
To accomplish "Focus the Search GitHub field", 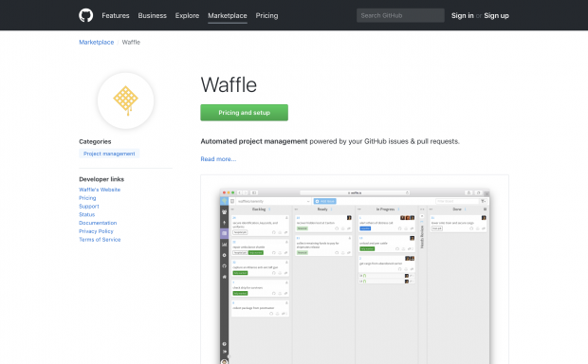I will point(400,15).
